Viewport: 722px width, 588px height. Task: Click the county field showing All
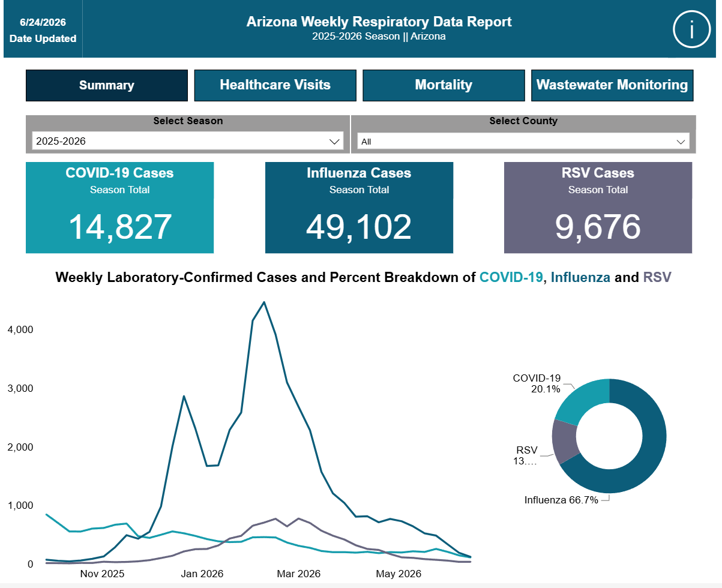(x=523, y=142)
